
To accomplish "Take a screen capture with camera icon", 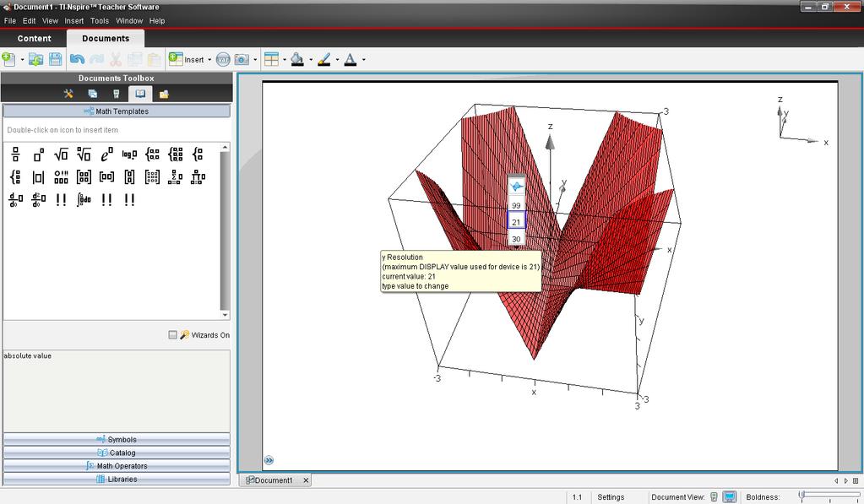I will (242, 59).
